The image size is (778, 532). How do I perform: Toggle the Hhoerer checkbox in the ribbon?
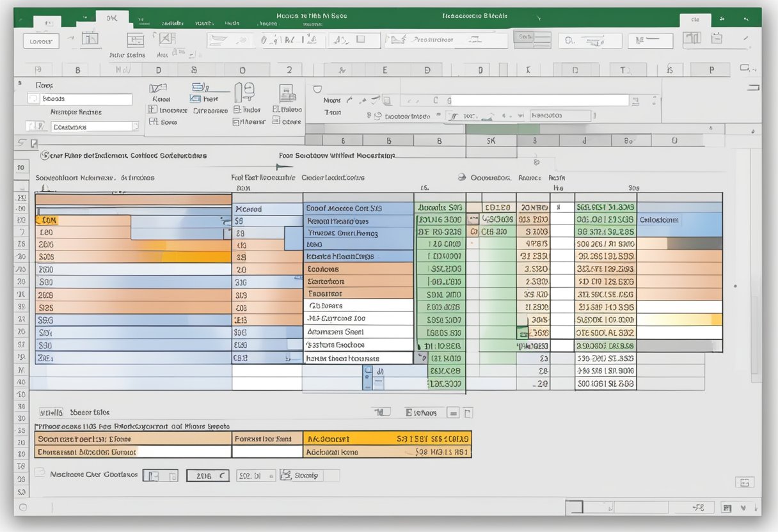tap(236, 121)
